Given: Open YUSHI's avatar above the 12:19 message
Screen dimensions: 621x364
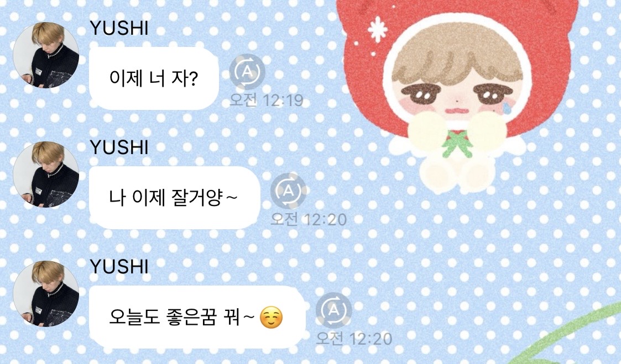Looking at the screenshot, I should 46,55.
